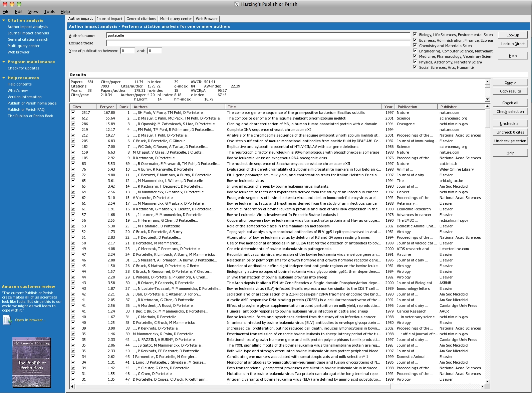
Task: Open General citation search in sidebar
Action: point(28,39)
